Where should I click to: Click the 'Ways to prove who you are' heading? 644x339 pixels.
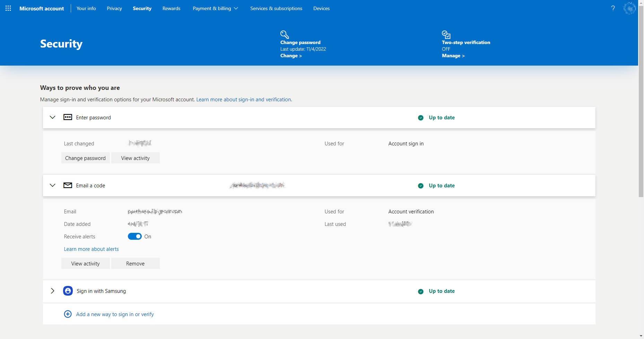(80, 88)
